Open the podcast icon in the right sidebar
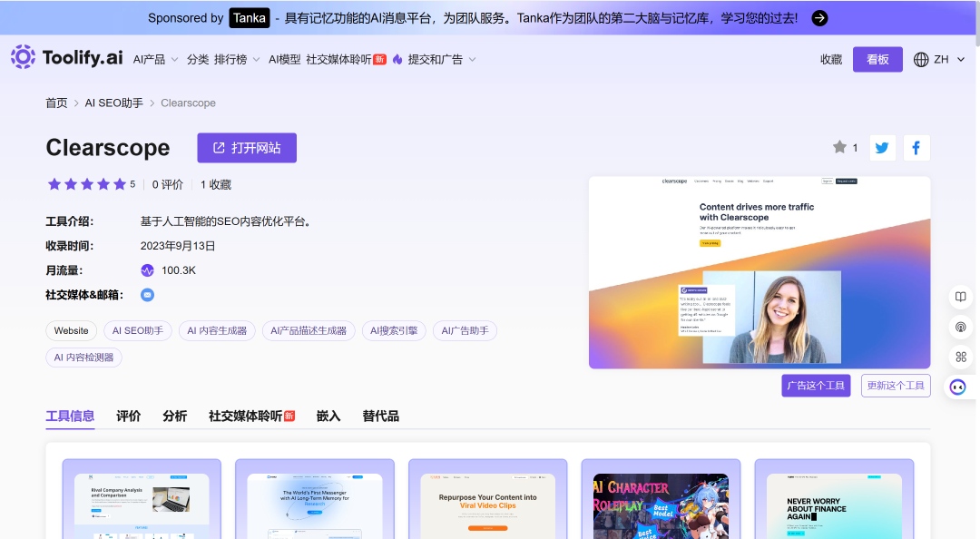Image resolution: width=980 pixels, height=539 pixels. (x=961, y=327)
